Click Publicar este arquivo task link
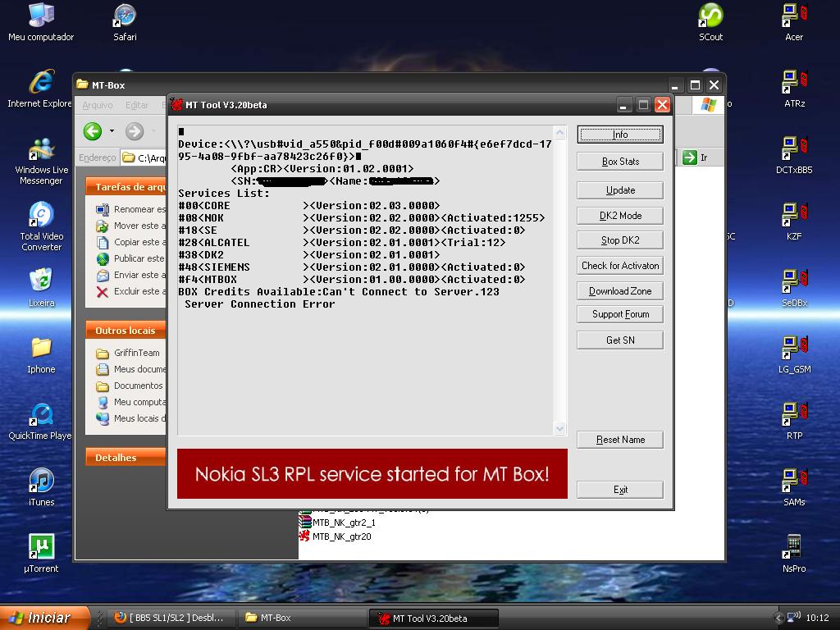The height and width of the screenshot is (630, 840). [x=130, y=258]
